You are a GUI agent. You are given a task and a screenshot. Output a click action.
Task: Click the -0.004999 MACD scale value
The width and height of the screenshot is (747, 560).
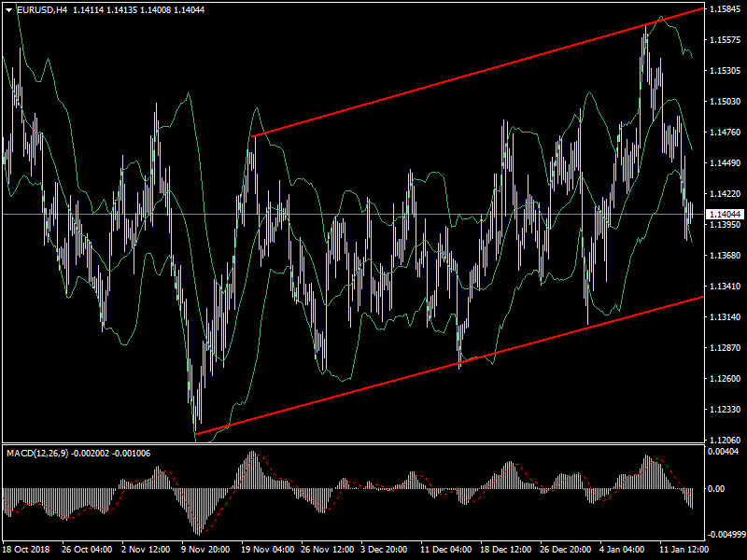pyautogui.click(x=726, y=535)
